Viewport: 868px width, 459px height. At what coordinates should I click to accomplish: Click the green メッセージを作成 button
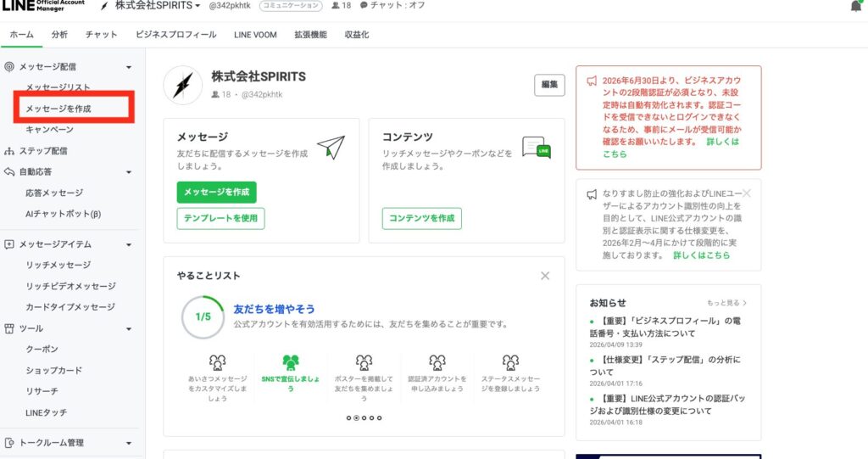pos(216,192)
